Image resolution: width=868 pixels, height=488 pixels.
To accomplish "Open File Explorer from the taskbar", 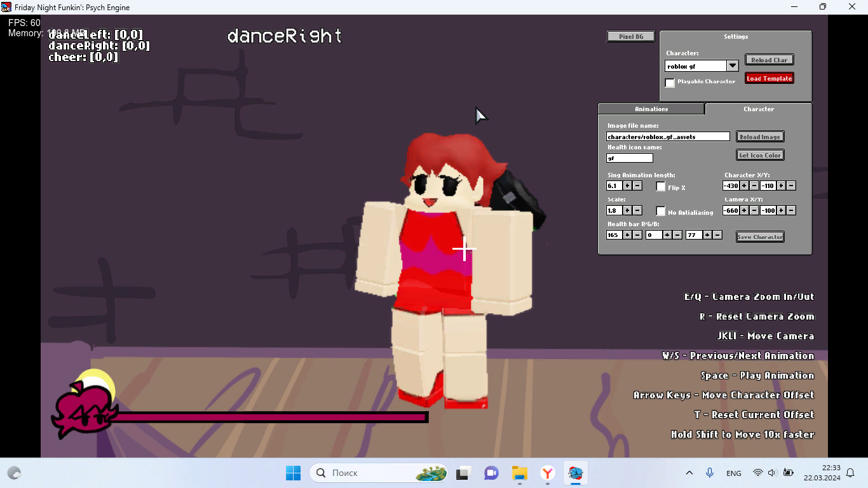I will pos(520,473).
